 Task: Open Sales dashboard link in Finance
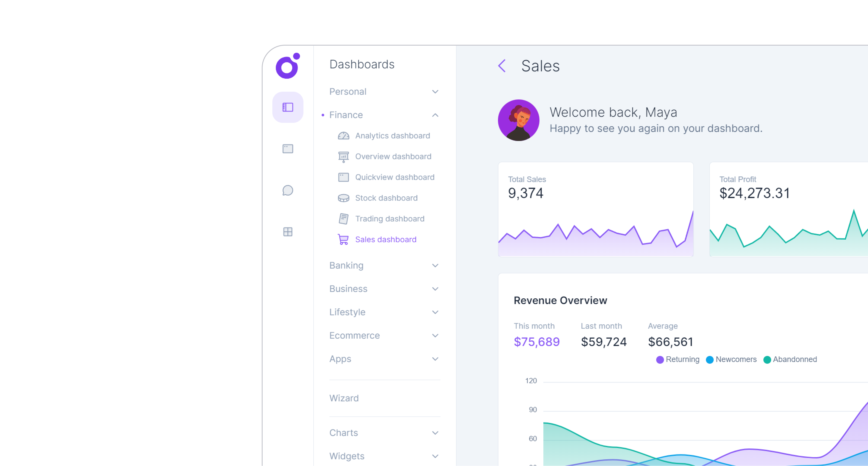click(x=386, y=239)
